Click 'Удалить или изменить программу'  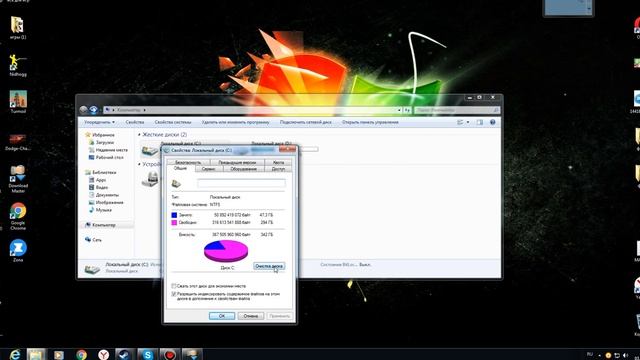[235, 122]
